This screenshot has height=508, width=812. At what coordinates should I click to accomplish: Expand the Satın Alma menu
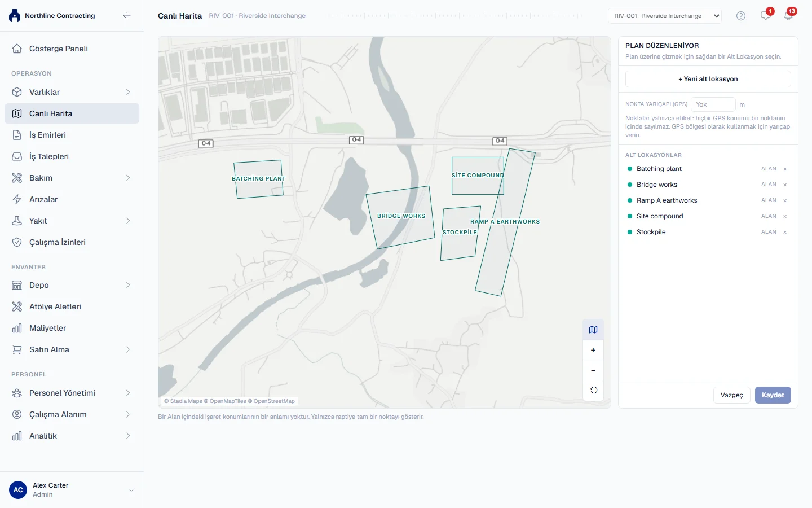pos(128,349)
